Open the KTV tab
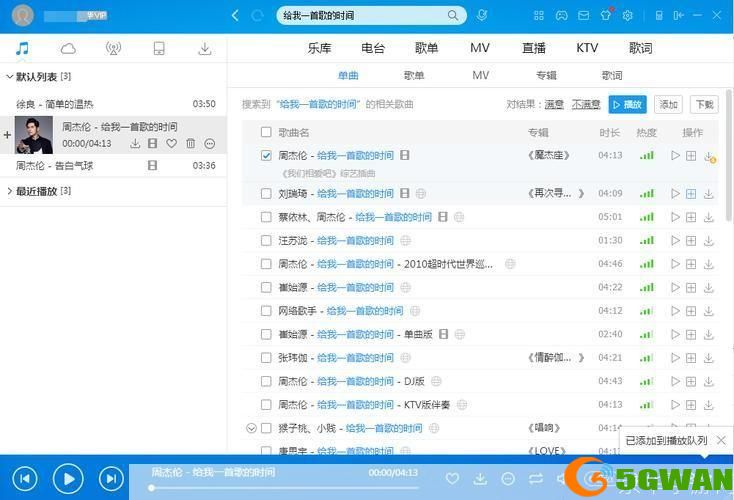This screenshot has height=500, width=734. 587,48
